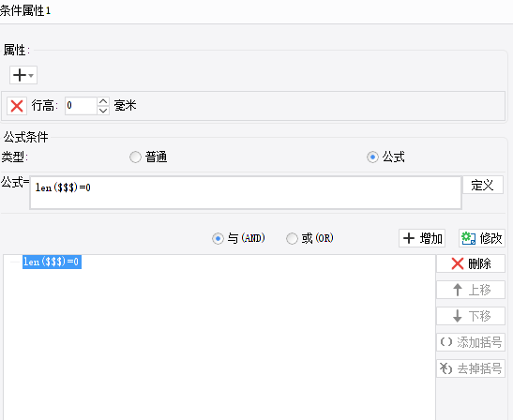Click the 毫米 unit label
The height and width of the screenshot is (420, 513).
click(125, 106)
